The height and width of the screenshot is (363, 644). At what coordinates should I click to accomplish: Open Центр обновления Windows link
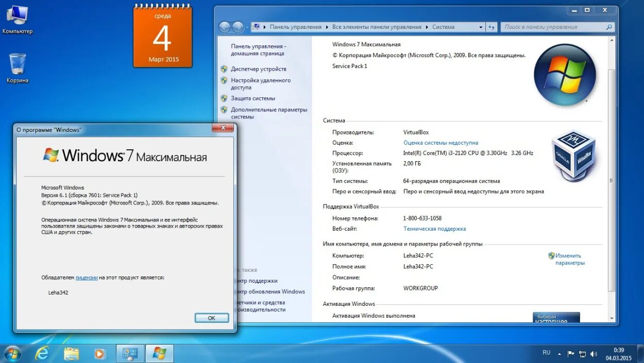point(270,291)
